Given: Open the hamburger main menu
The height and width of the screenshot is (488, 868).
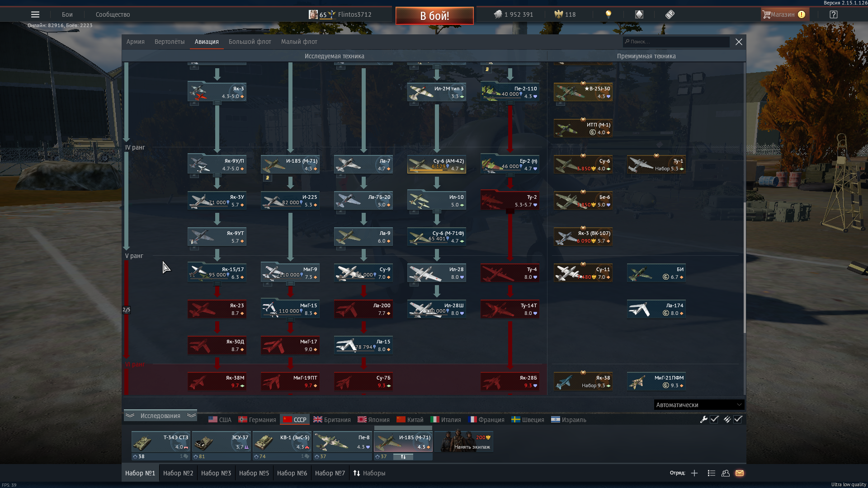Looking at the screenshot, I should [35, 14].
